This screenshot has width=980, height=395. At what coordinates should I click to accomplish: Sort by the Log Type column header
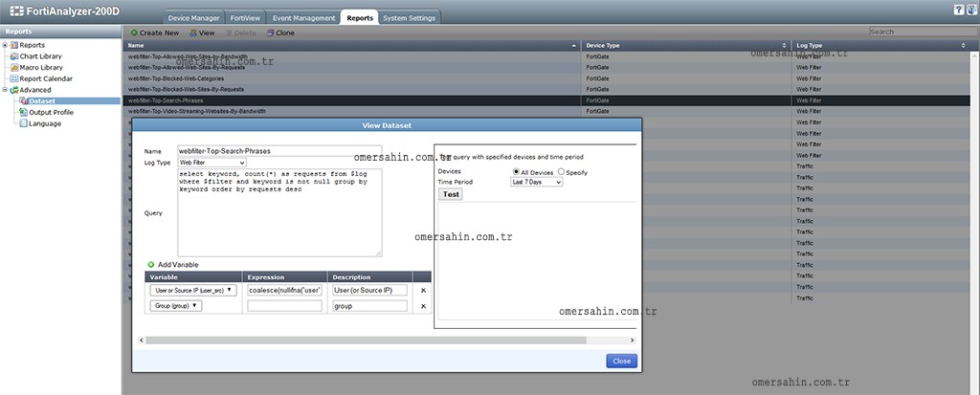point(880,46)
